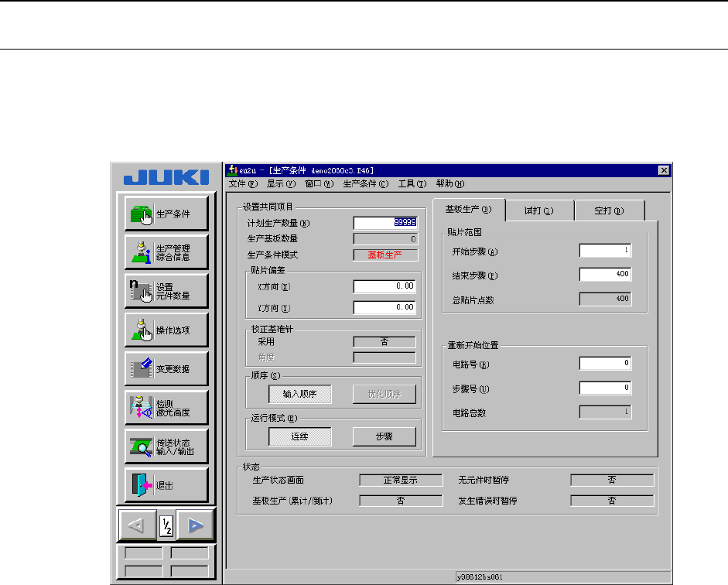Image resolution: width=728 pixels, height=585 pixels.
Task: Click the X方向 offset input
Action: [x=385, y=286]
